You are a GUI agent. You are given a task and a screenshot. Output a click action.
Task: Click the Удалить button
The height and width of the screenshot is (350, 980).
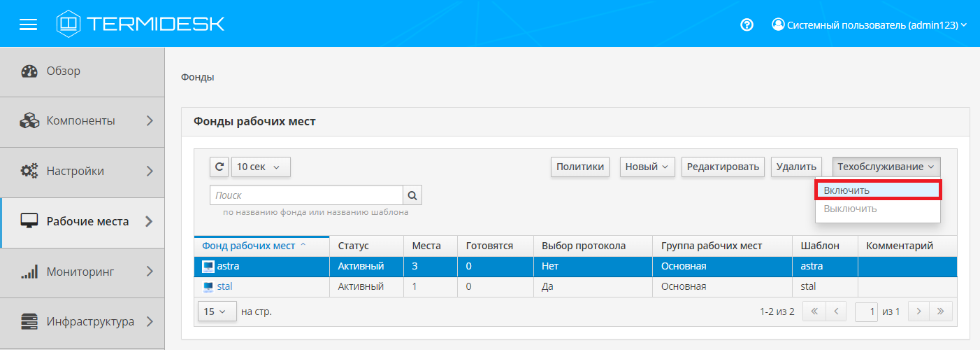coord(796,167)
